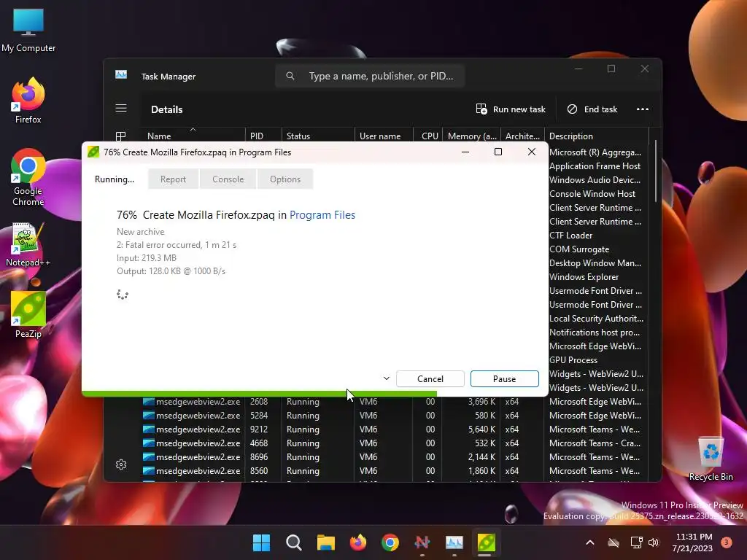Switch to PeaZip taskbar icon
This screenshot has width=747, height=560.
487,542
